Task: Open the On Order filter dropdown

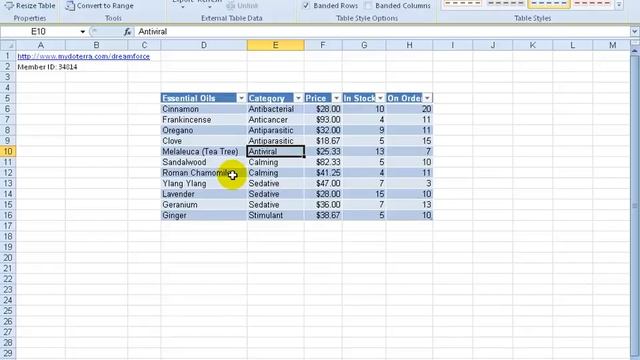Action: [x=427, y=98]
